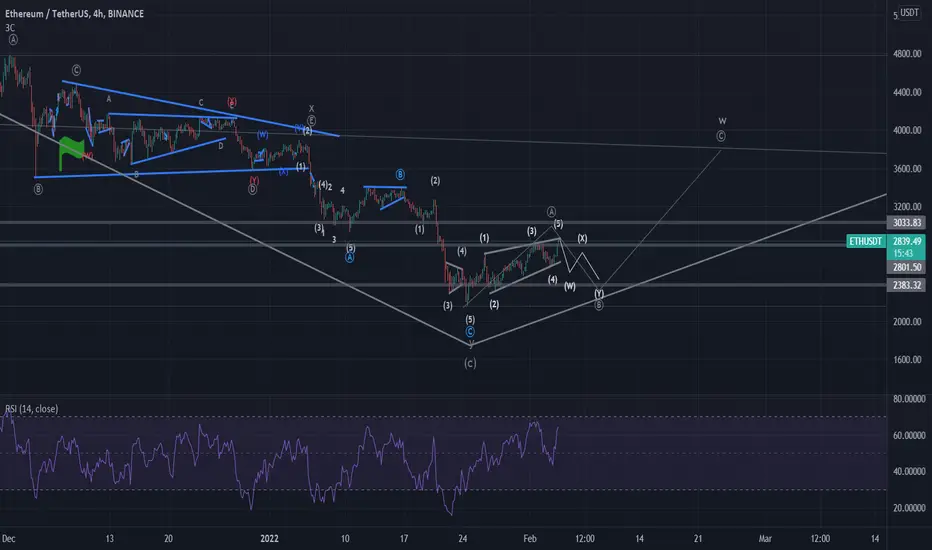Select the blue circled B wave label

[x=400, y=174]
